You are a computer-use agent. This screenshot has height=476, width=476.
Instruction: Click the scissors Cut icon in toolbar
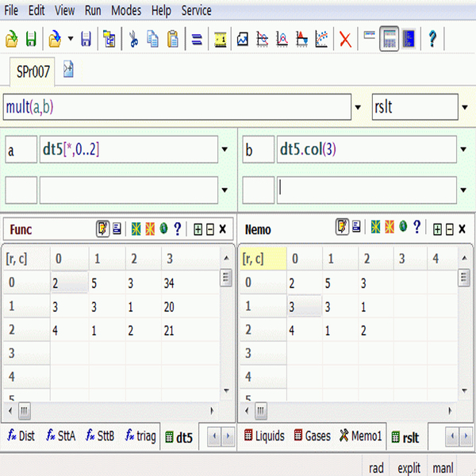[133, 39]
